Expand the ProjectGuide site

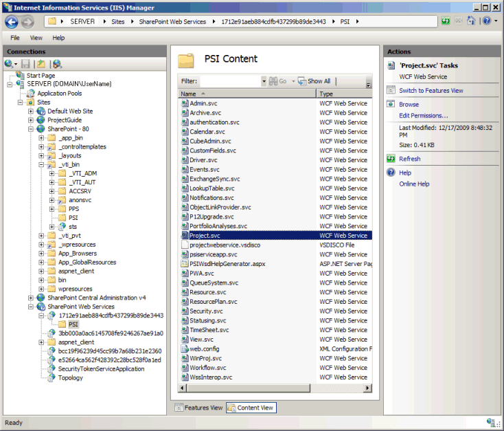point(30,120)
